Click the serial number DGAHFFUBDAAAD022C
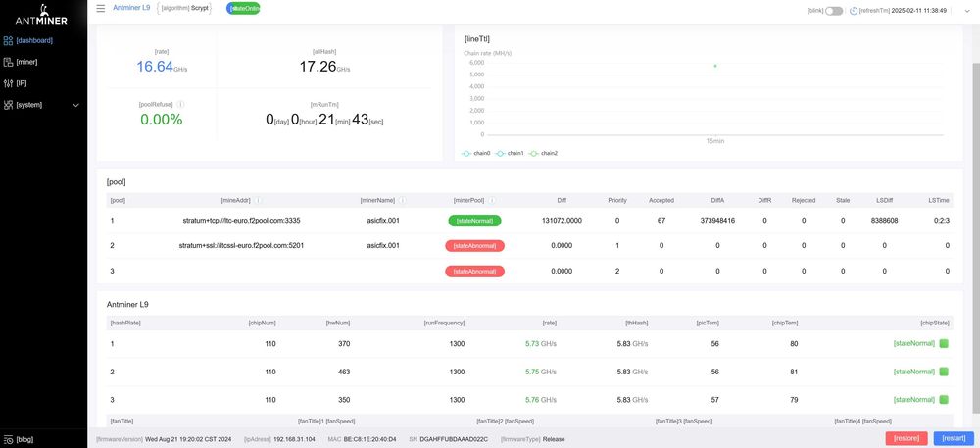Screen dimensions: 980x448 pos(454,439)
